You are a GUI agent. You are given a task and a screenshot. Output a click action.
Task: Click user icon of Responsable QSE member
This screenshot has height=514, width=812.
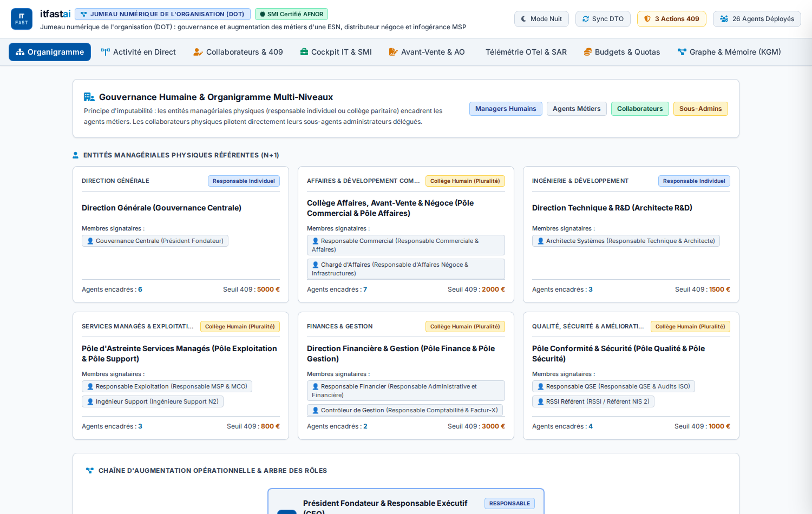(541, 387)
